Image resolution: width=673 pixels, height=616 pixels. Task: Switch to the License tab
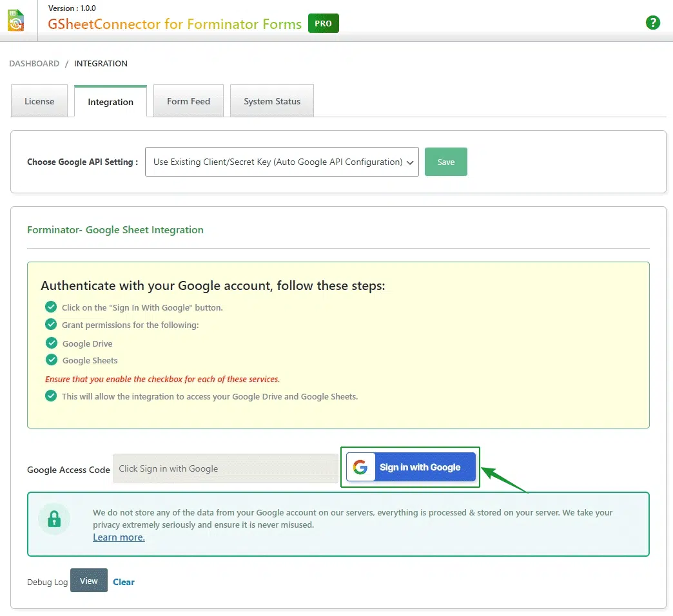[39, 101]
